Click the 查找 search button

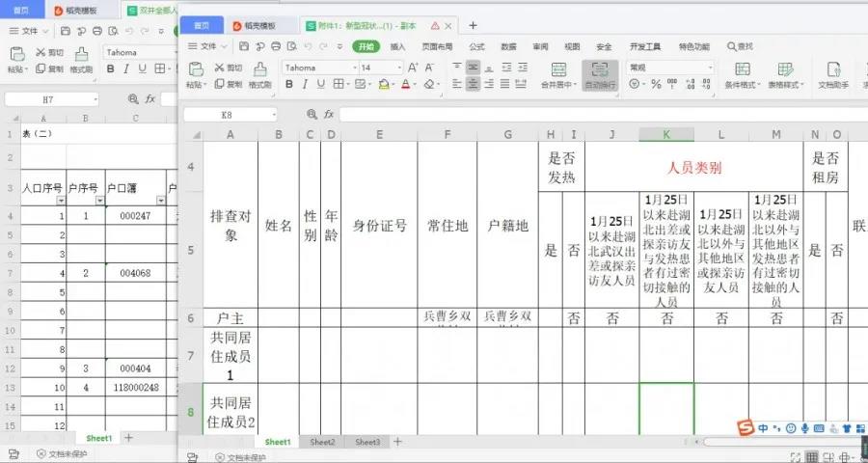(x=740, y=46)
